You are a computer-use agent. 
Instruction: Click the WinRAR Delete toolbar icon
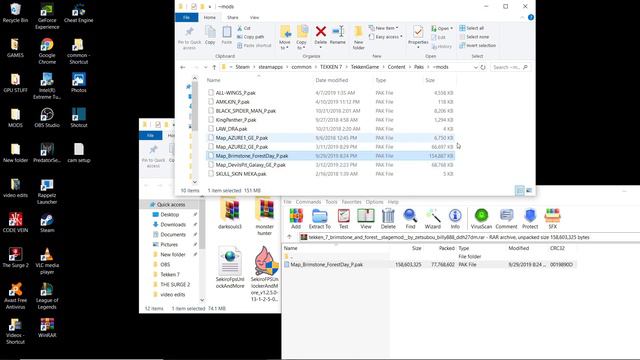pos(388,218)
